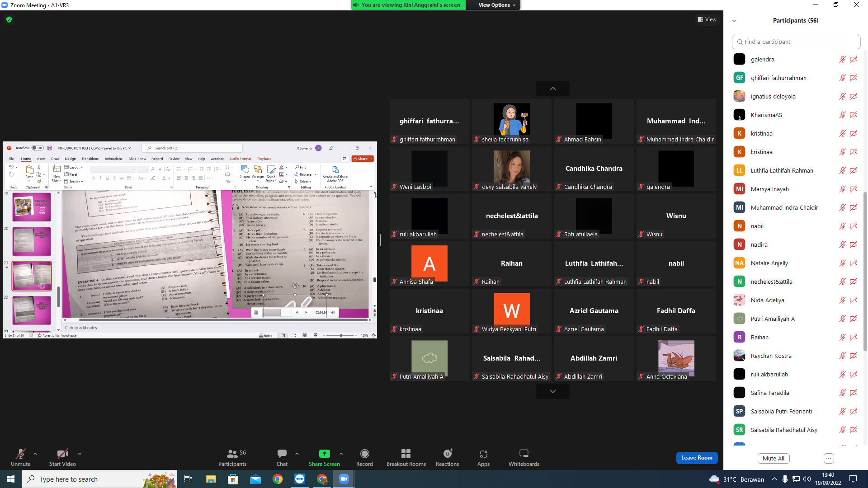Open the Home tab in PowerPoint

tap(26, 159)
